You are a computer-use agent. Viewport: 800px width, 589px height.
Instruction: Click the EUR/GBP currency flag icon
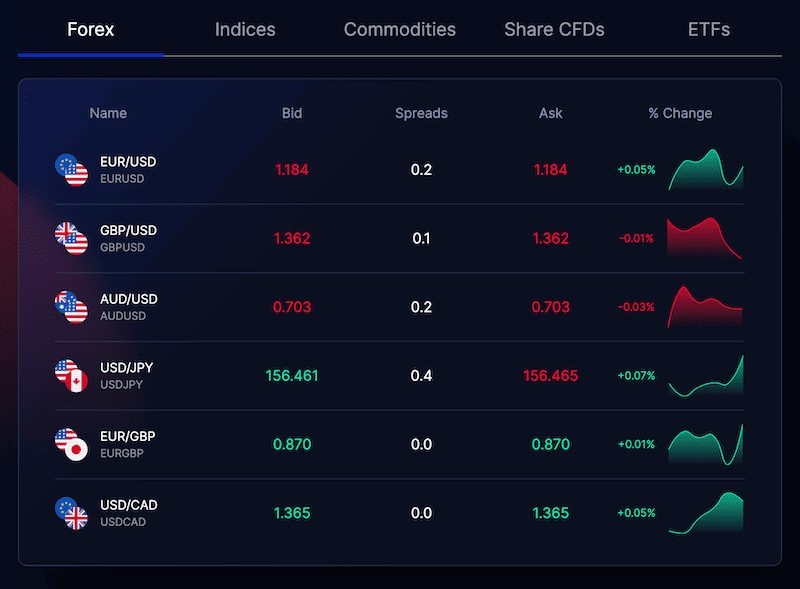(x=72, y=444)
